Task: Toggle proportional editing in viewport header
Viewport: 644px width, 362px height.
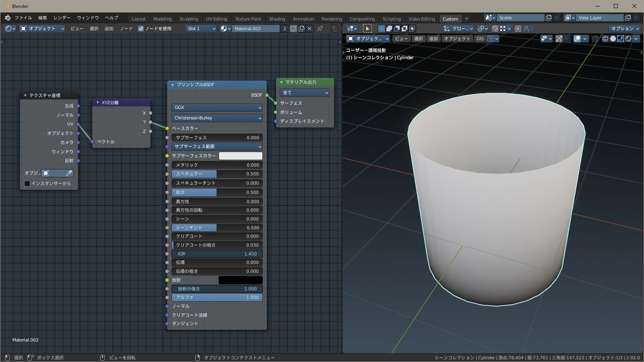Action: (x=518, y=29)
